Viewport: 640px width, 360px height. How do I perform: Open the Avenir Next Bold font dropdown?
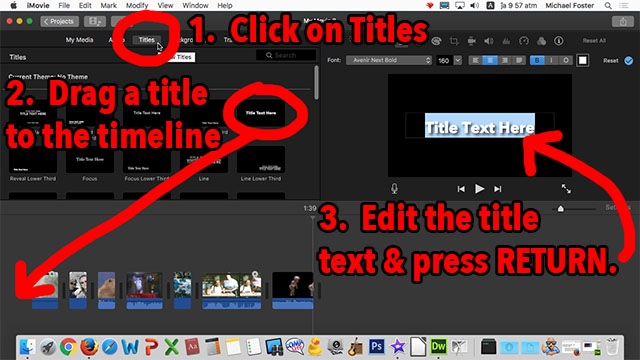(x=389, y=60)
